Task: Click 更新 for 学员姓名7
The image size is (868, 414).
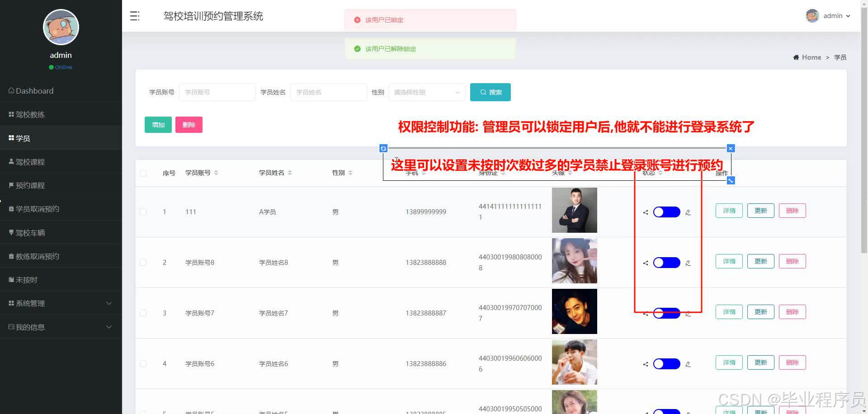Action: coord(761,312)
